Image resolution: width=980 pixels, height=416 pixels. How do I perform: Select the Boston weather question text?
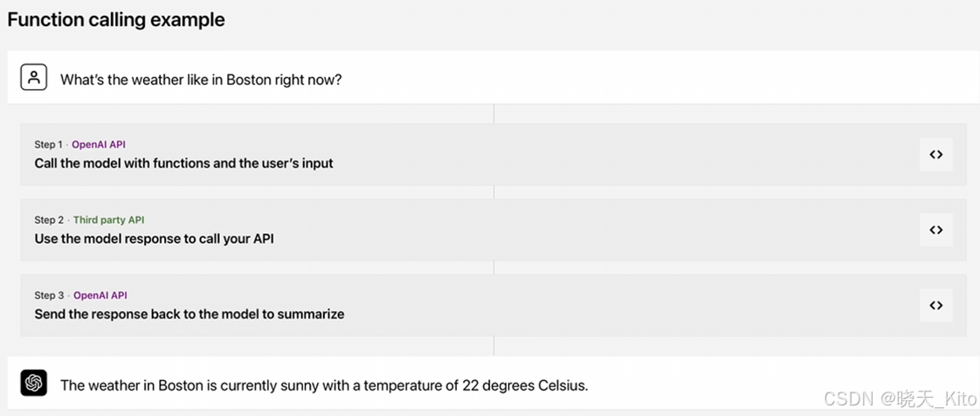point(201,80)
